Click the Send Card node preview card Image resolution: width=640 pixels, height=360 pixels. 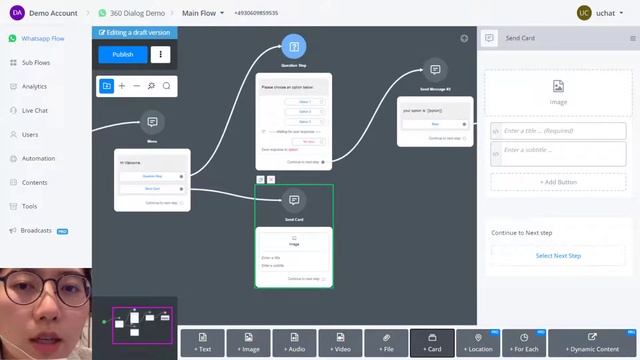pos(294,257)
